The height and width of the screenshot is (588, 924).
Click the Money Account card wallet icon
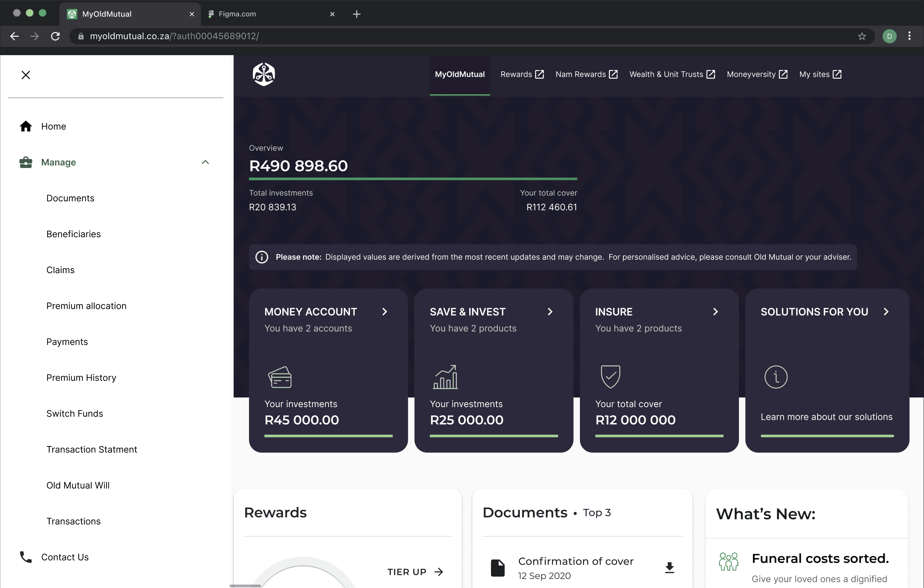(280, 377)
